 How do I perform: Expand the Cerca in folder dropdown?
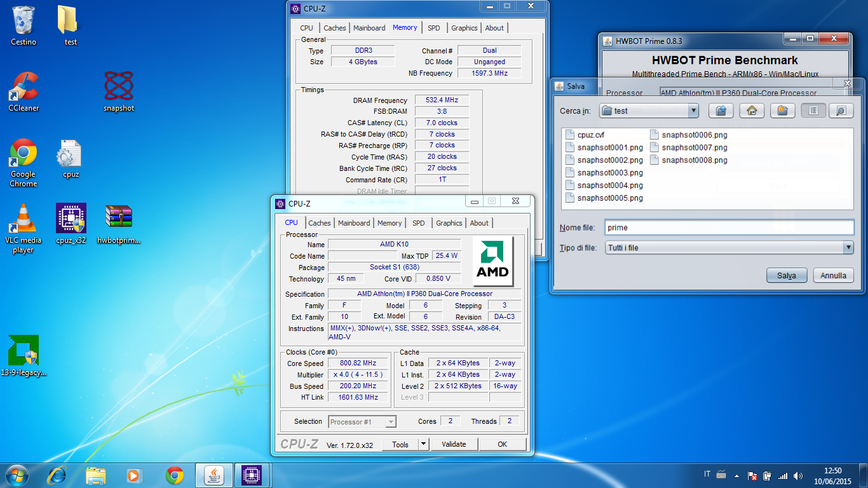(693, 111)
